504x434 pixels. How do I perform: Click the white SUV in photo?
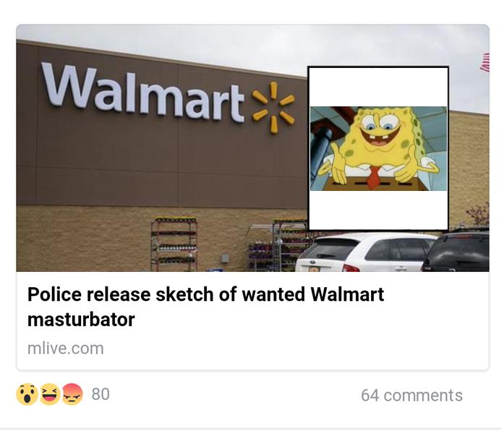tap(365, 252)
